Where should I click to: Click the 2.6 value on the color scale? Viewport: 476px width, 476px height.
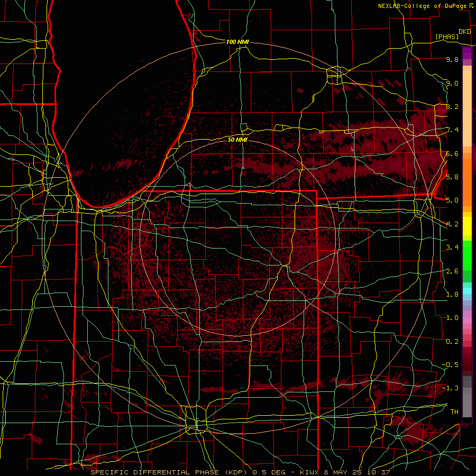pyautogui.click(x=452, y=271)
